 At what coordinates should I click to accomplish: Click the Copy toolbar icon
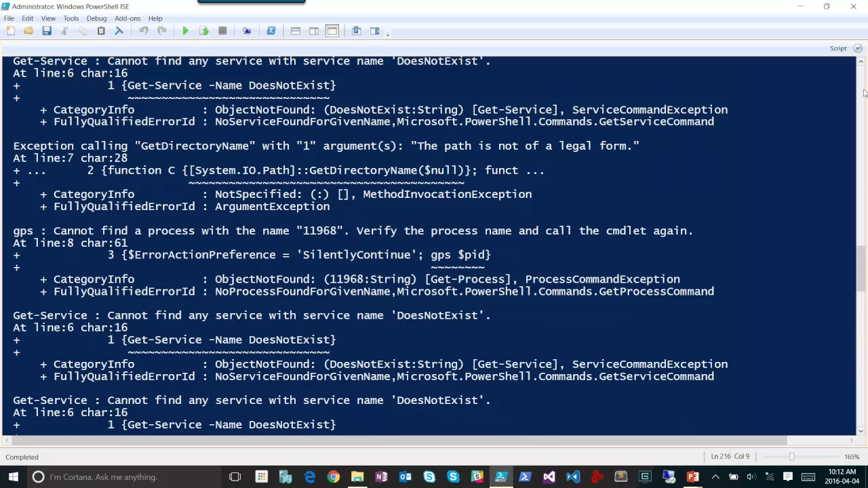point(83,31)
